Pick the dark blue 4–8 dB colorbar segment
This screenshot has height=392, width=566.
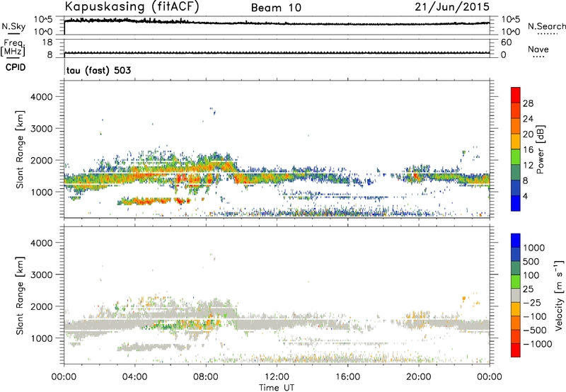click(x=516, y=188)
